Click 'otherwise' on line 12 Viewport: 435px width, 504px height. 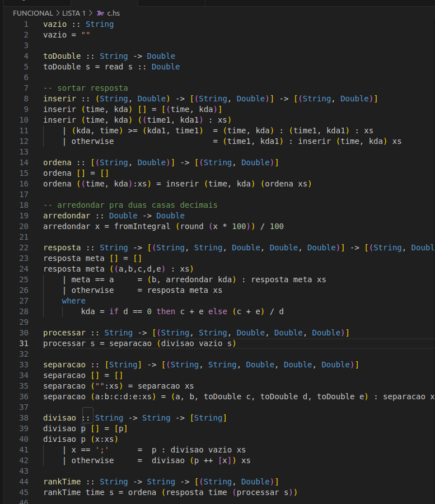[x=92, y=141]
